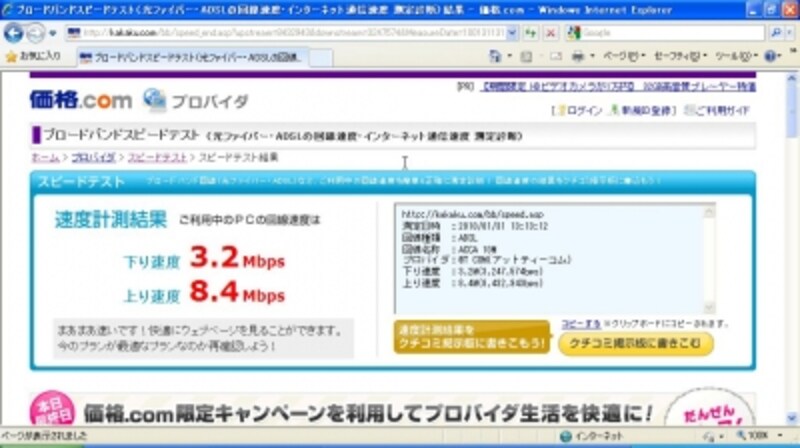Click the red Stop loading icon
The width and height of the screenshot is (800, 448).
(551, 33)
